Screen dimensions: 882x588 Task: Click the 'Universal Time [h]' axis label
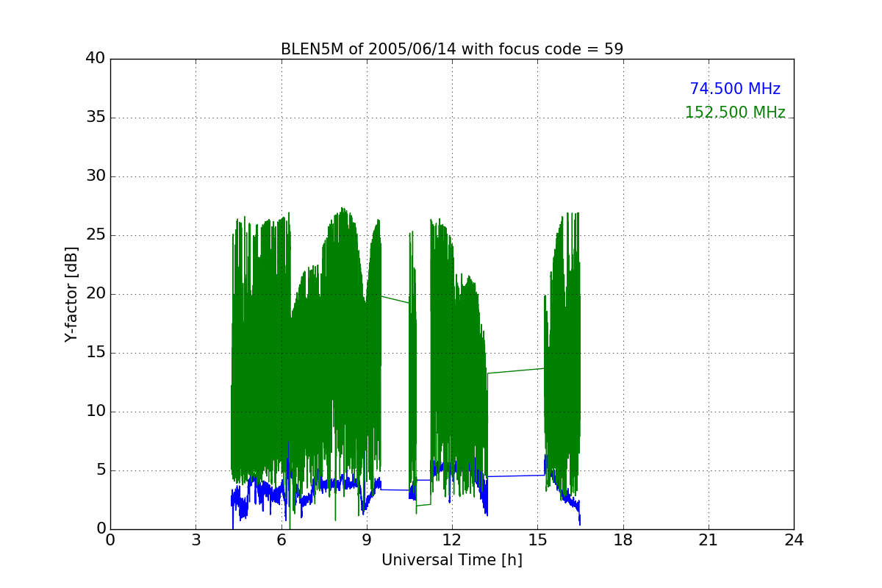pyautogui.click(x=452, y=560)
